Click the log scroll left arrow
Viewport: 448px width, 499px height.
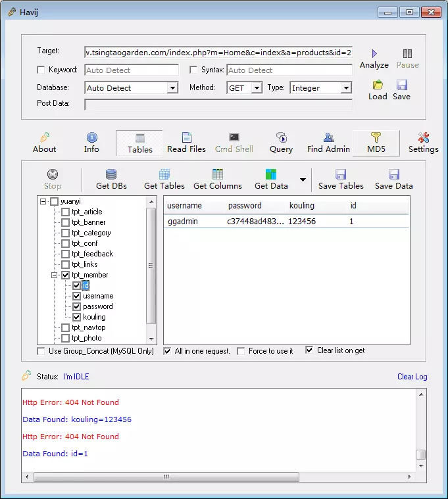27,477
